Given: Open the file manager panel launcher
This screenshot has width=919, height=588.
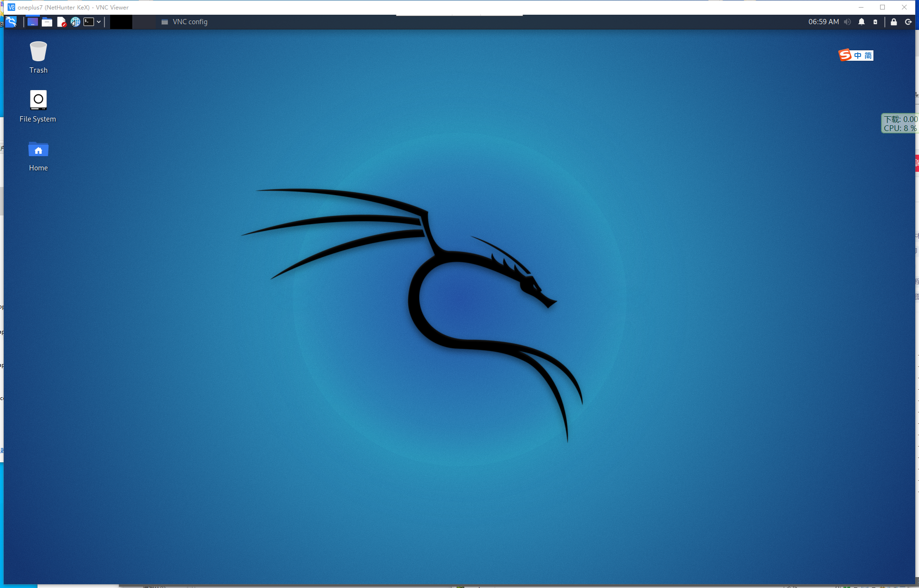Looking at the screenshot, I should tap(47, 22).
